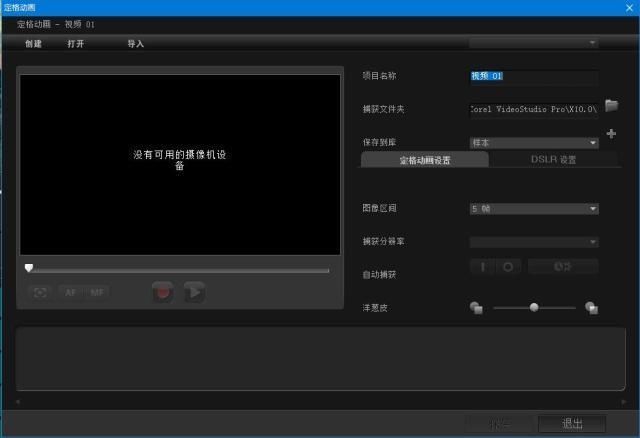This screenshot has height=438, width=640.
Task: Click the red record capture button
Action: 163,292
